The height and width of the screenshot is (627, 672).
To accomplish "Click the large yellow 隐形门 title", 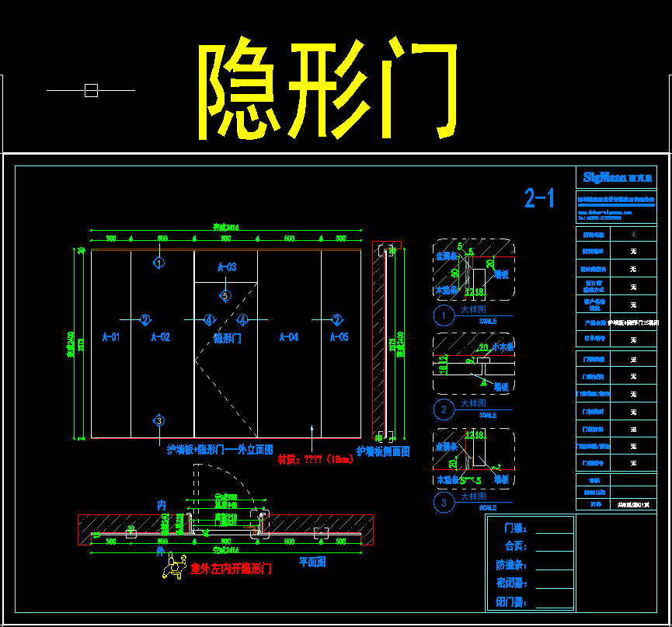I will point(327,88).
